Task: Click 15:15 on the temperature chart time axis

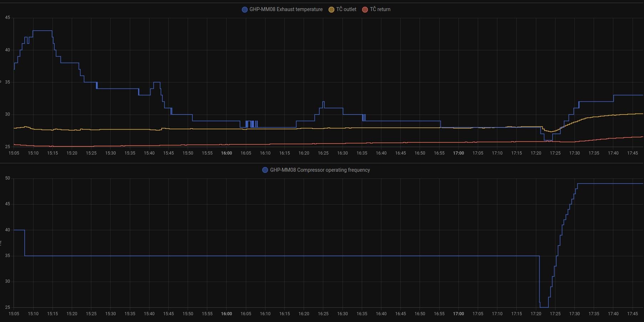Action: click(x=52, y=153)
